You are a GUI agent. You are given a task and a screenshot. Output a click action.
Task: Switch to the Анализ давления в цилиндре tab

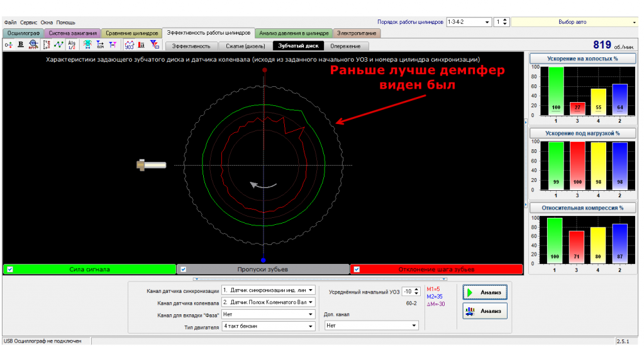(x=294, y=33)
